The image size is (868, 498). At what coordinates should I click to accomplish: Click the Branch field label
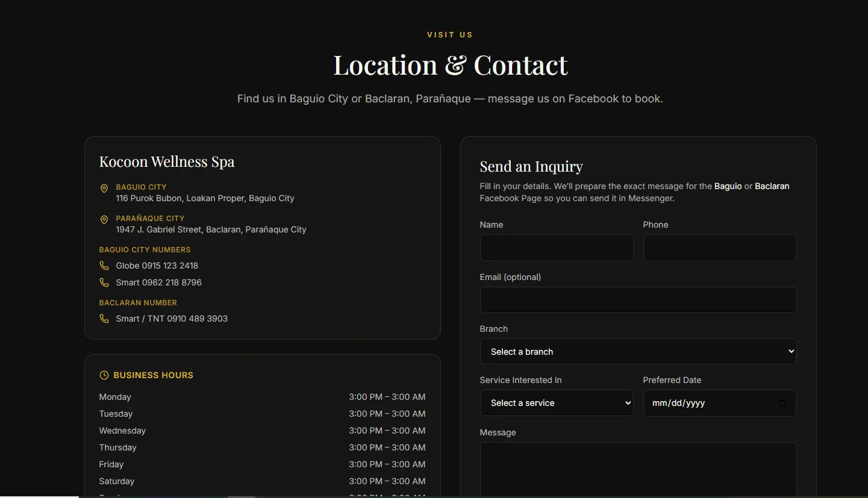494,329
